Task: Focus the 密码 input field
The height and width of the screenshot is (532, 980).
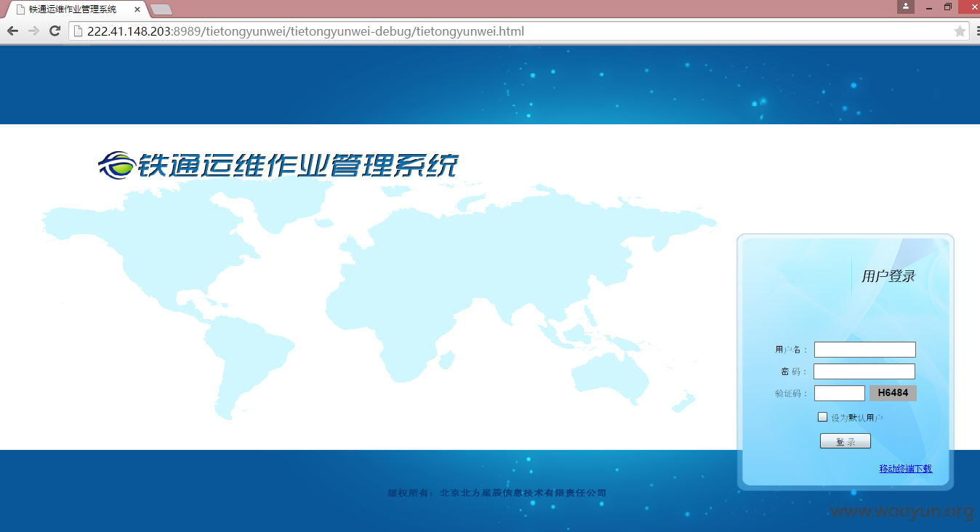Action: click(864, 371)
